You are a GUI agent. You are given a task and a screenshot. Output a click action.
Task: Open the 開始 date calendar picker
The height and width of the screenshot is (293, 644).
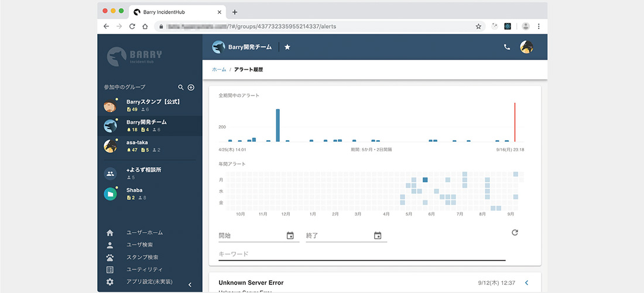pos(290,236)
